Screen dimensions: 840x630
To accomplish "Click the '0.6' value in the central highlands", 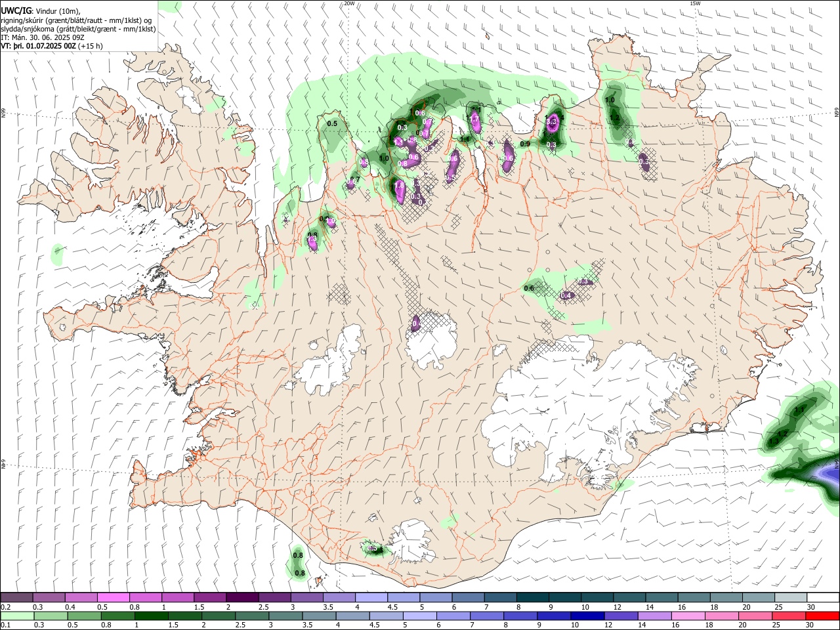I will (529, 288).
